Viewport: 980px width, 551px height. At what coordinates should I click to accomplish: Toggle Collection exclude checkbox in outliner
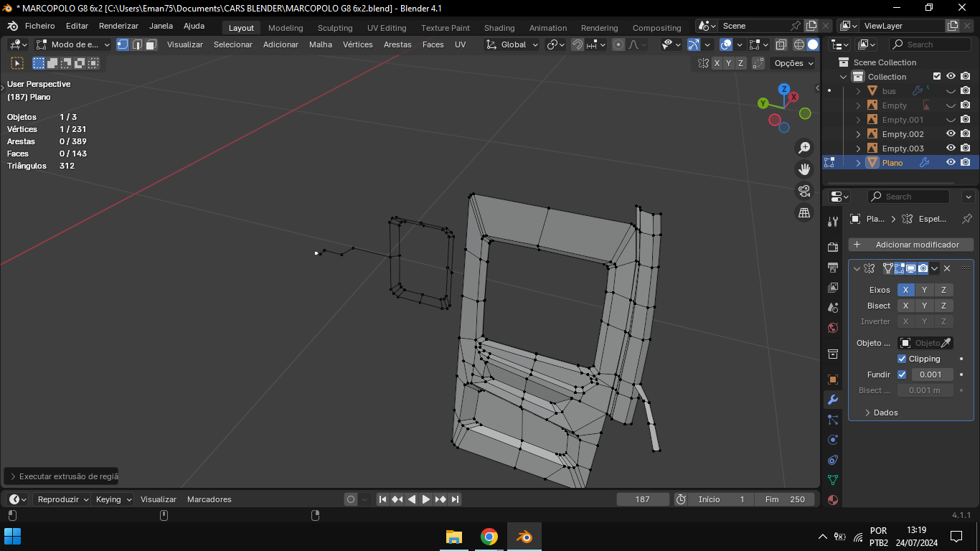(936, 77)
